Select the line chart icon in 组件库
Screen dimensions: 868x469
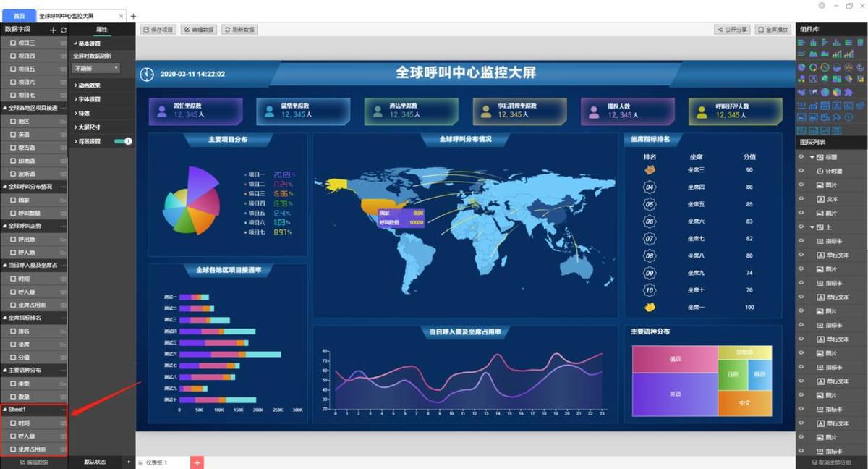click(x=800, y=54)
